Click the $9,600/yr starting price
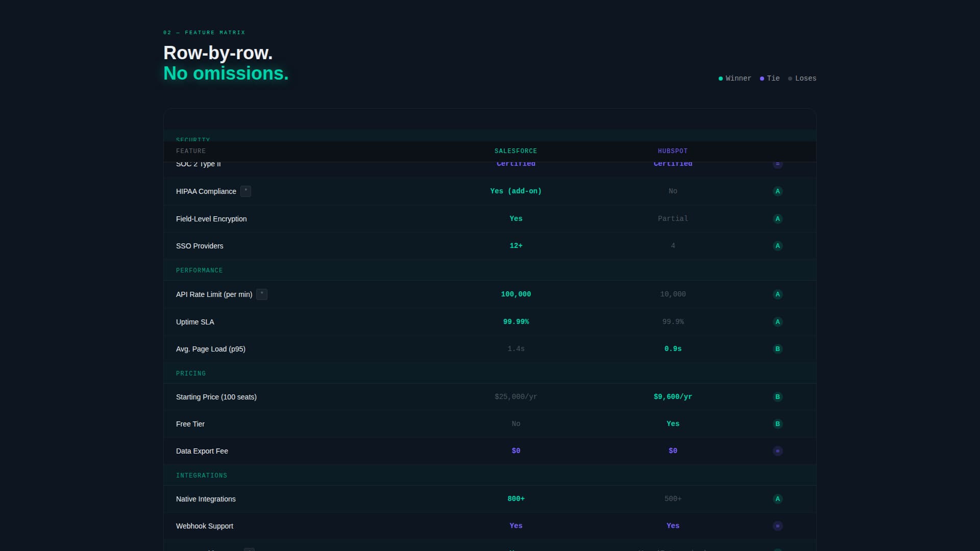 [x=673, y=397]
